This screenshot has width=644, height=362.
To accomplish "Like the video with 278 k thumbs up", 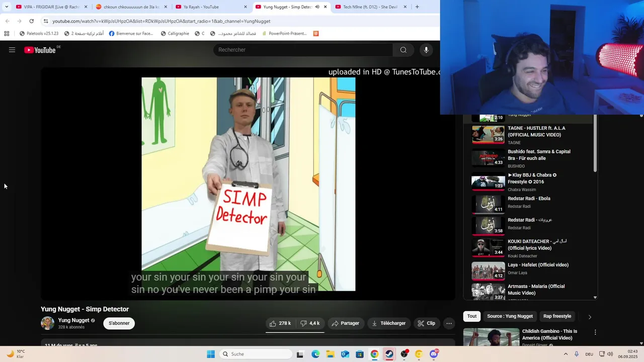I will (x=280, y=323).
